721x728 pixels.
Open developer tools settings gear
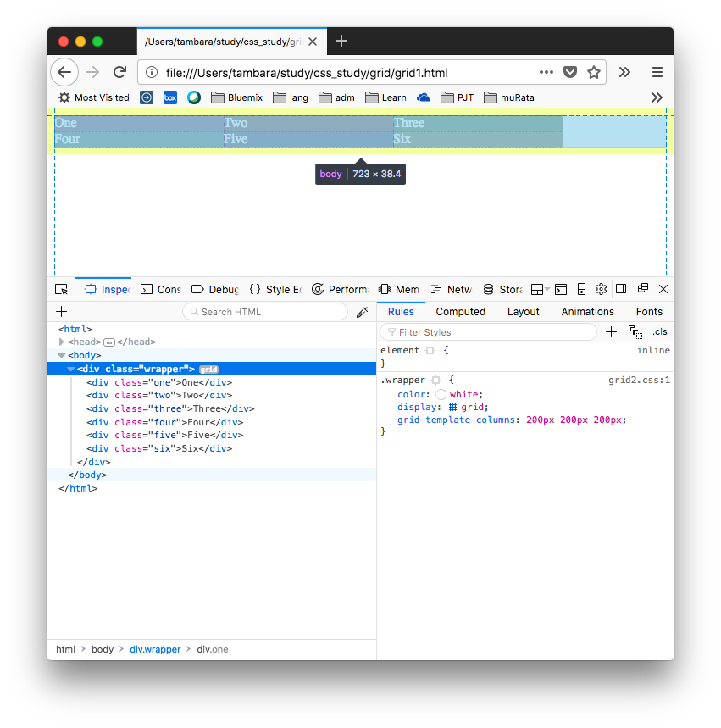[x=601, y=289]
